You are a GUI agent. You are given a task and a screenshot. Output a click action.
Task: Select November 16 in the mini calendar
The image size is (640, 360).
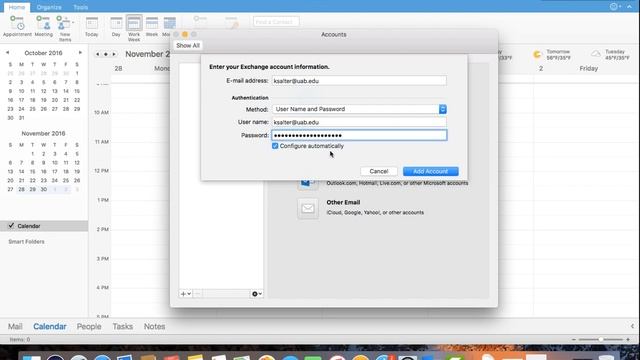(44, 171)
